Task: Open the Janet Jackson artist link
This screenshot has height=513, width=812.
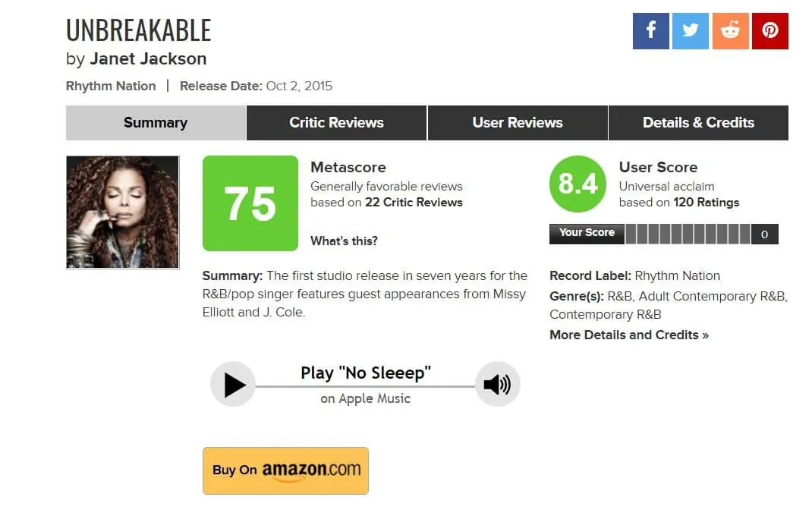Action: click(148, 58)
